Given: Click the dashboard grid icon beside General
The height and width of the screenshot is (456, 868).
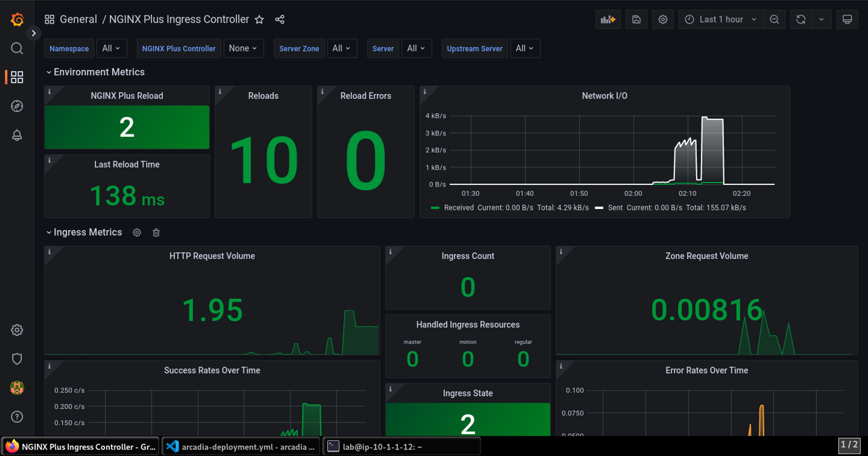Looking at the screenshot, I should click(x=49, y=19).
